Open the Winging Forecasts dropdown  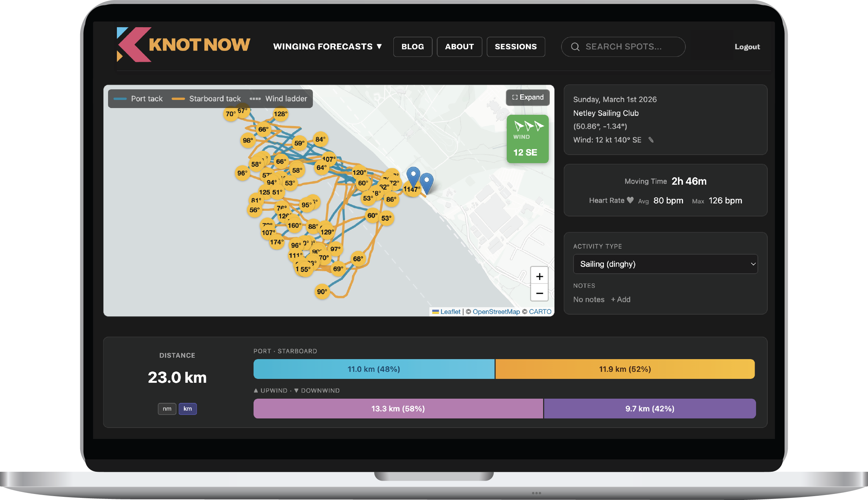point(327,46)
